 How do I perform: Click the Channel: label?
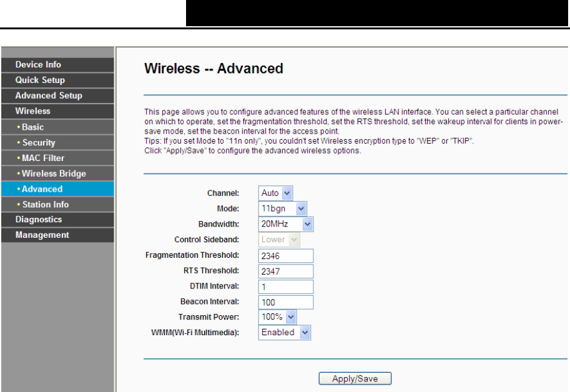point(224,194)
